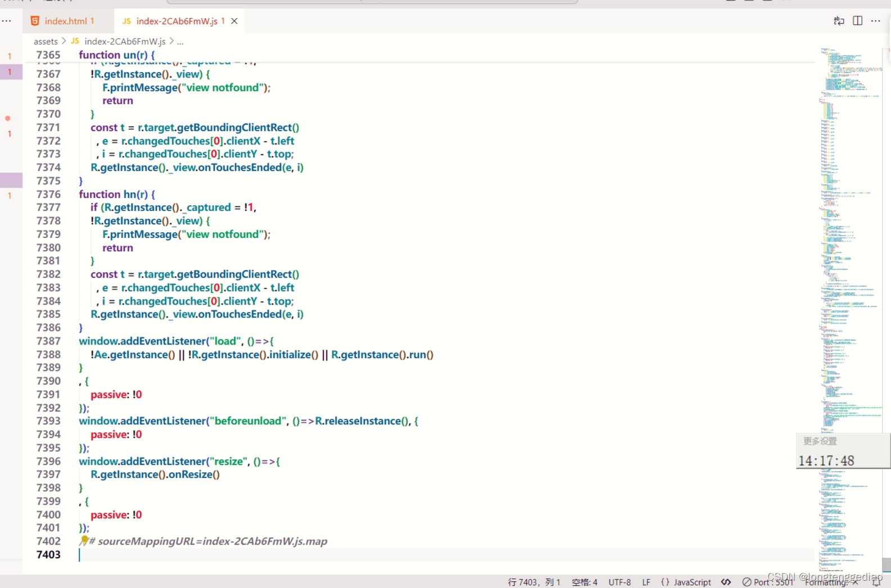
Task: Click the 14:17:48 clock display
Action: point(826,460)
